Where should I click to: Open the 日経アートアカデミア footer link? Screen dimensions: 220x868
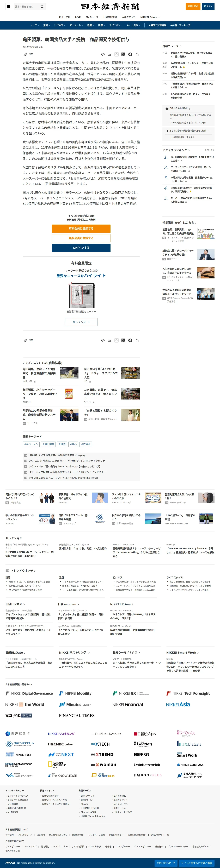tap(18, 796)
